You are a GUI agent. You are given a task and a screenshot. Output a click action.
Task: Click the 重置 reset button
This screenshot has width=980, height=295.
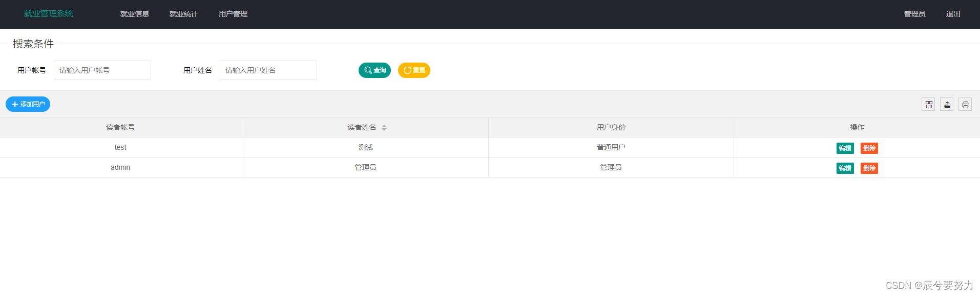tap(414, 70)
